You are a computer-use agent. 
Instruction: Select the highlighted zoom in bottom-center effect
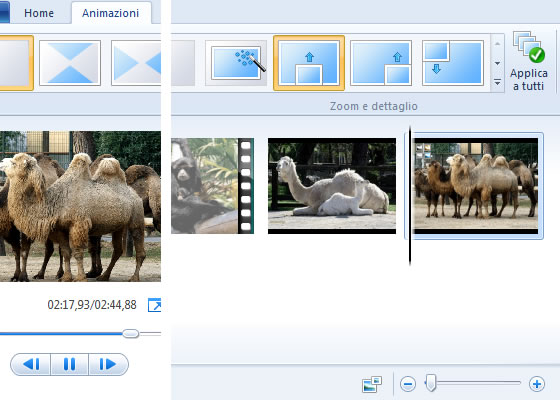tap(309, 63)
